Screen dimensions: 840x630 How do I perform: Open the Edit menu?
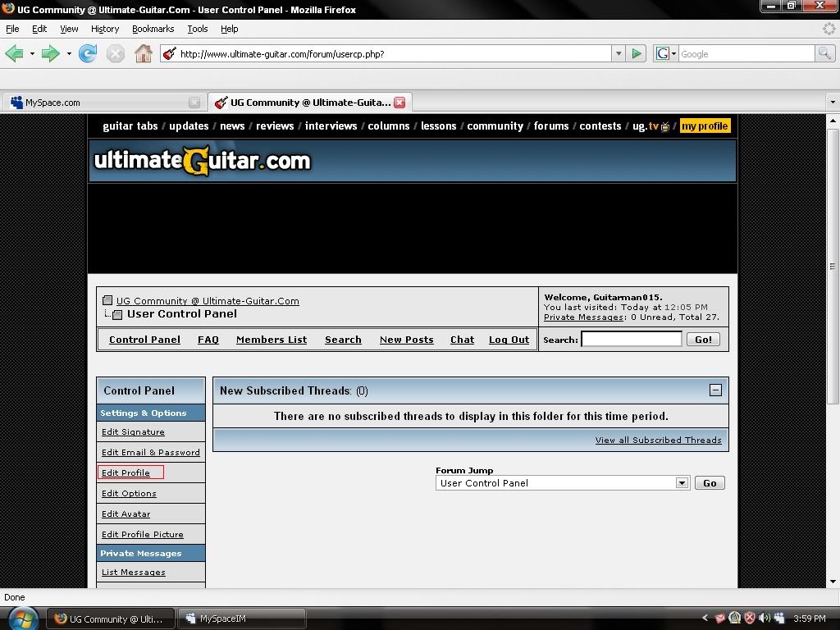tap(39, 29)
